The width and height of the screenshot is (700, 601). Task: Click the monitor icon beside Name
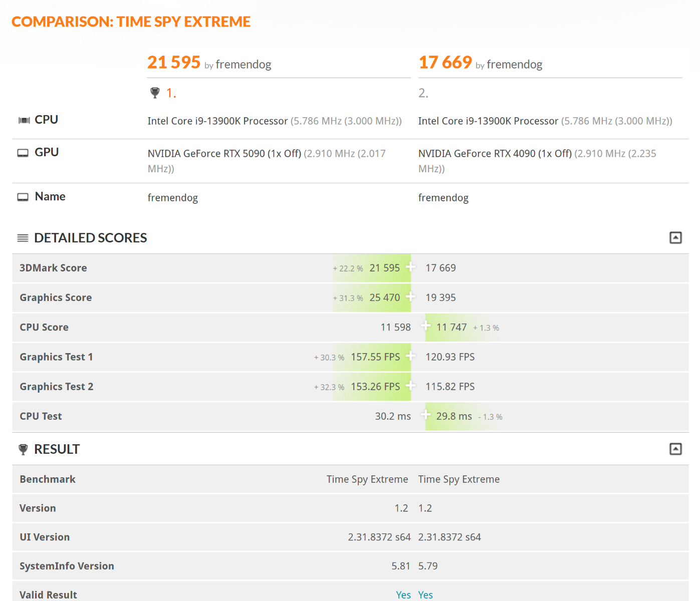click(x=23, y=197)
